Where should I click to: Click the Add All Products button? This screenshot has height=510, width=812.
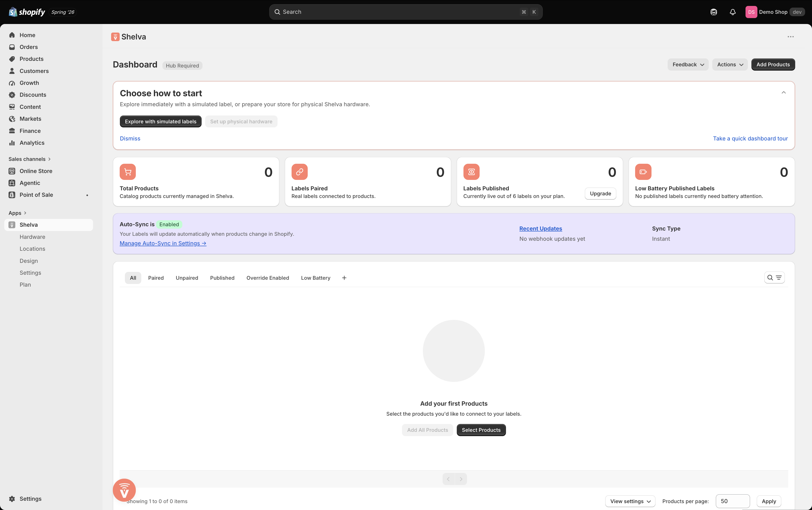428,430
